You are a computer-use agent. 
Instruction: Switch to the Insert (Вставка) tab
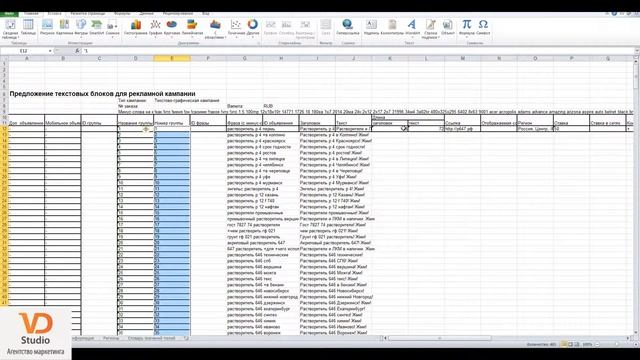click(54, 13)
